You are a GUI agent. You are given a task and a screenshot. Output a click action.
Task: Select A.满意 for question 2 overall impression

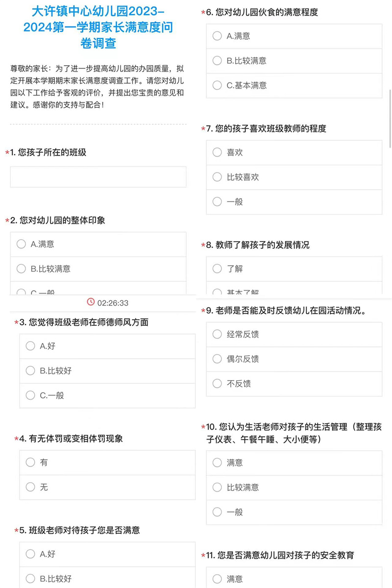[x=21, y=244]
